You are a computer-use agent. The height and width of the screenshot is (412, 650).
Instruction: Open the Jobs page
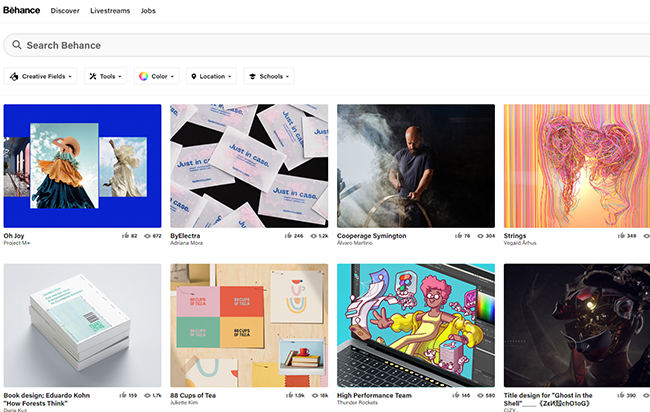(x=148, y=11)
